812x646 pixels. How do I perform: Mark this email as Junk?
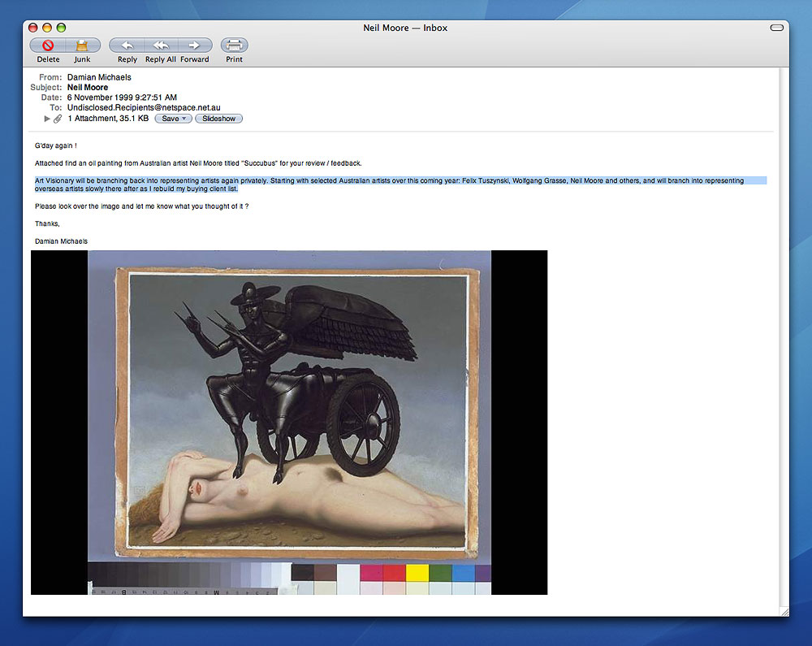[x=82, y=45]
